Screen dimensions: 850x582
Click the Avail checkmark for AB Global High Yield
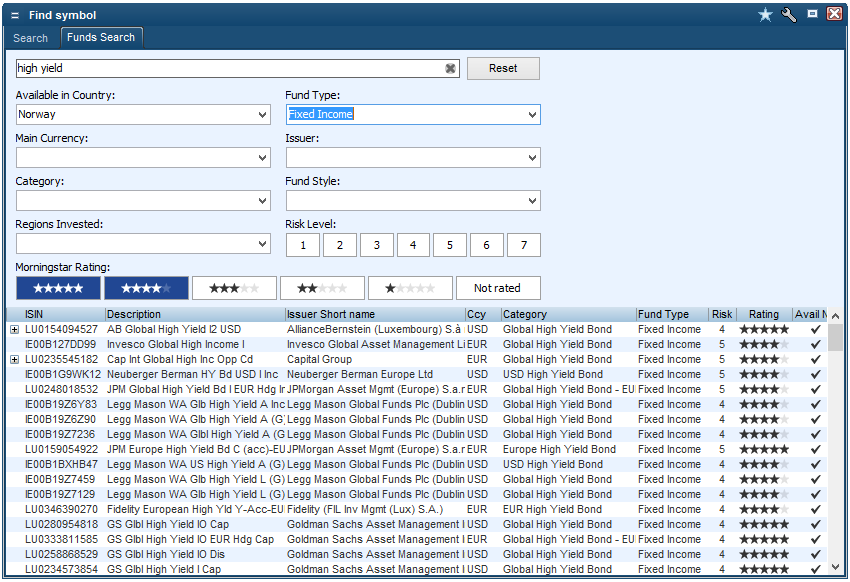815,329
